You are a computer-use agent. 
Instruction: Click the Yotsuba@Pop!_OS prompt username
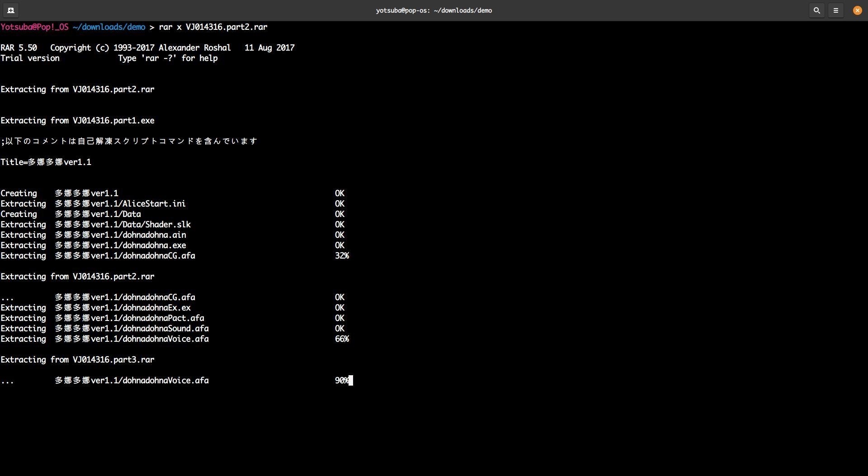click(x=34, y=27)
